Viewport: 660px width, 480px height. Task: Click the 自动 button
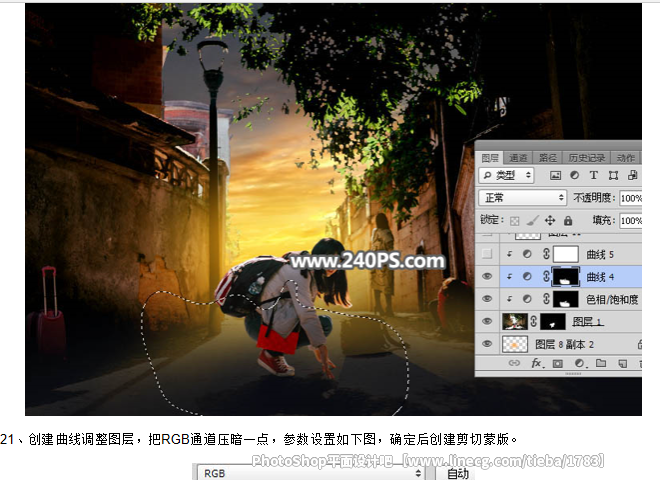point(457,473)
